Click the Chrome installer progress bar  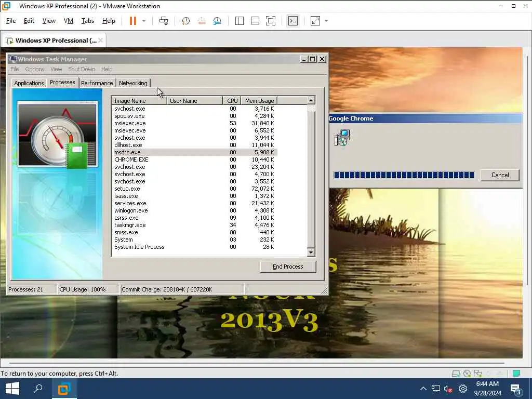[404, 175]
